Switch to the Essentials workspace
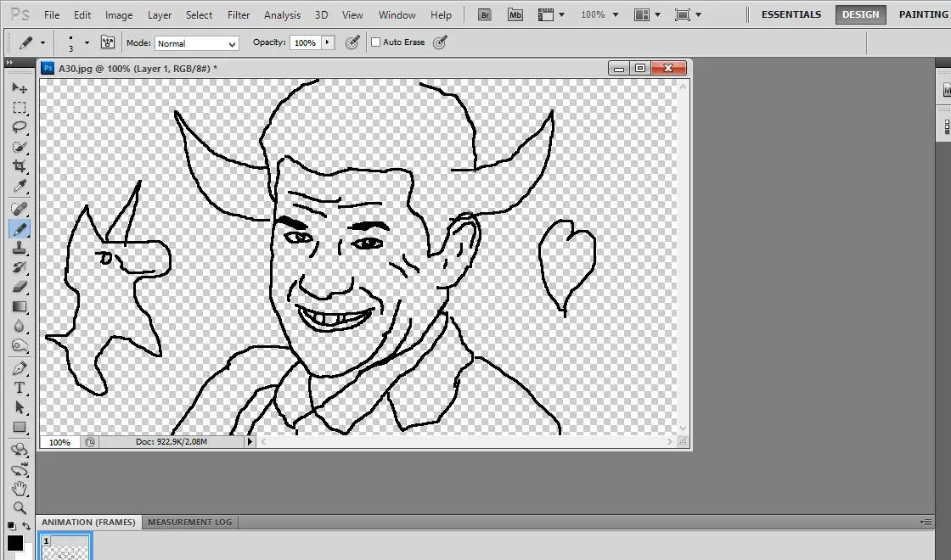This screenshot has height=560, width=951. coord(791,14)
